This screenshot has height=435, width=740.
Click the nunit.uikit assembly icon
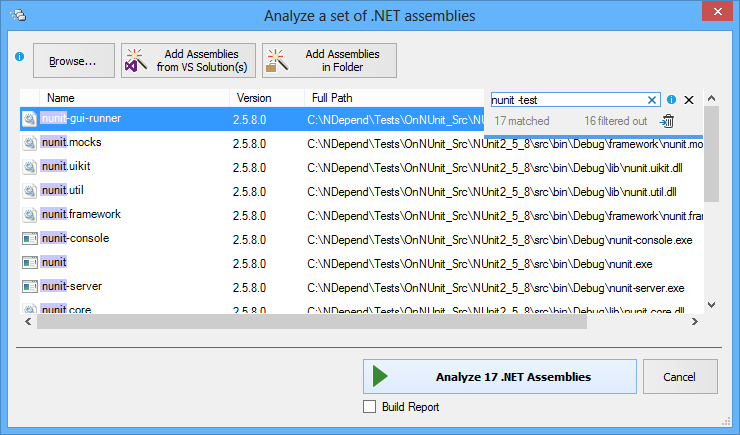[29, 167]
